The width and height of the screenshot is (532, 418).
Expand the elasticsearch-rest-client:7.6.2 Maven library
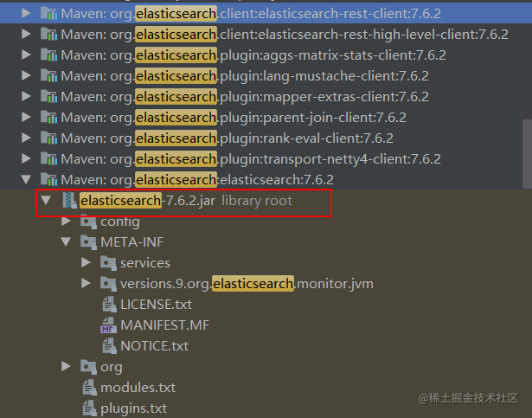(26, 13)
